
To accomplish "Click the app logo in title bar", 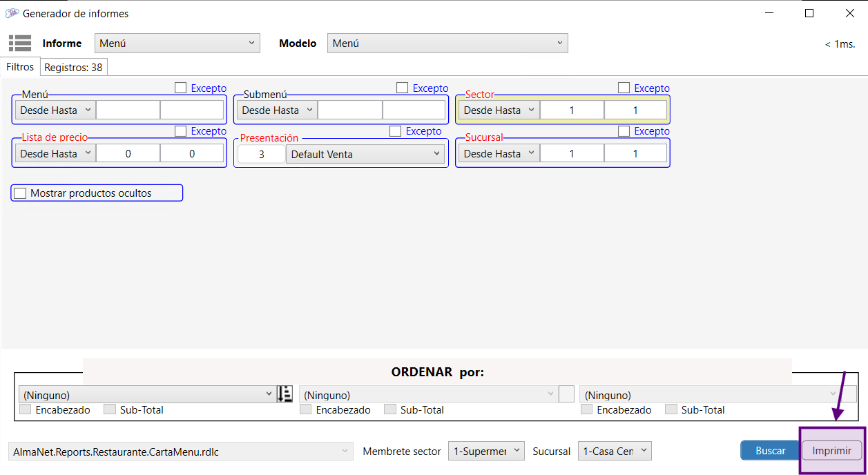I will (x=12, y=13).
